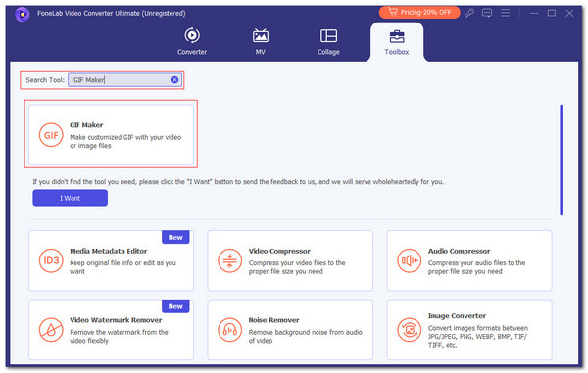Viewport: 588px width, 373px height.
Task: Select the Image Converter icon
Action: (x=409, y=330)
